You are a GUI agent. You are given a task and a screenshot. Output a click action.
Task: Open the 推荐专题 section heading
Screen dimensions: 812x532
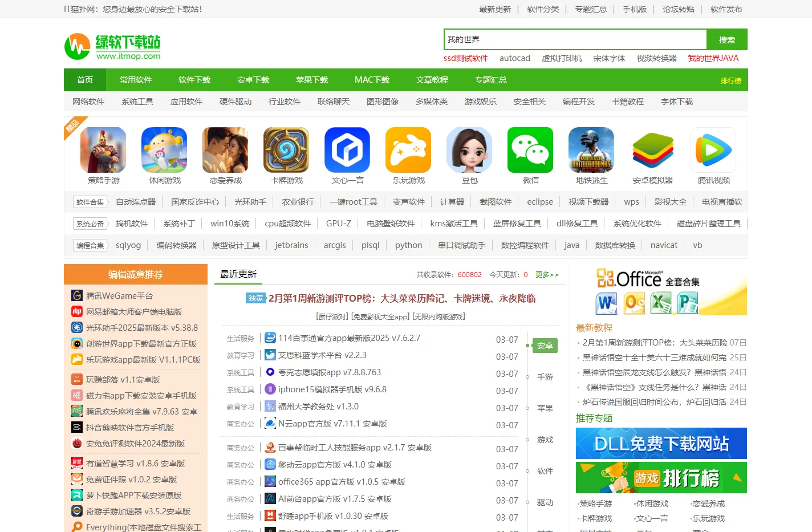594,418
